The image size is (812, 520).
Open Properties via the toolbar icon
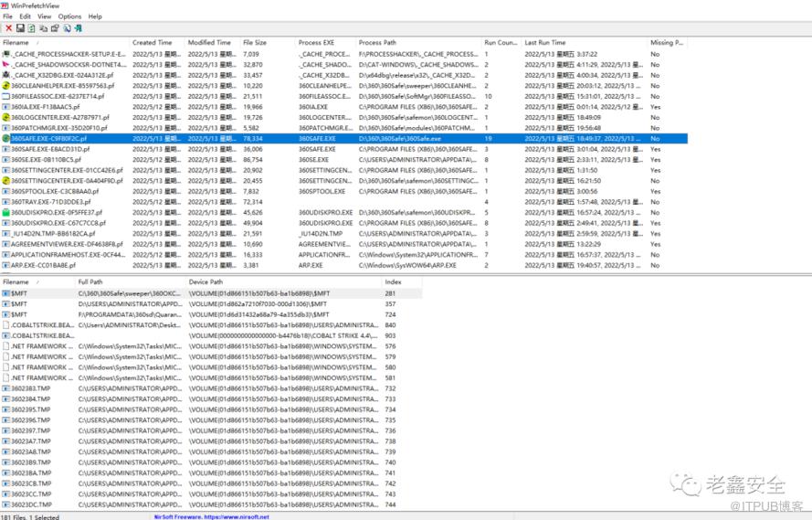[x=55, y=28]
